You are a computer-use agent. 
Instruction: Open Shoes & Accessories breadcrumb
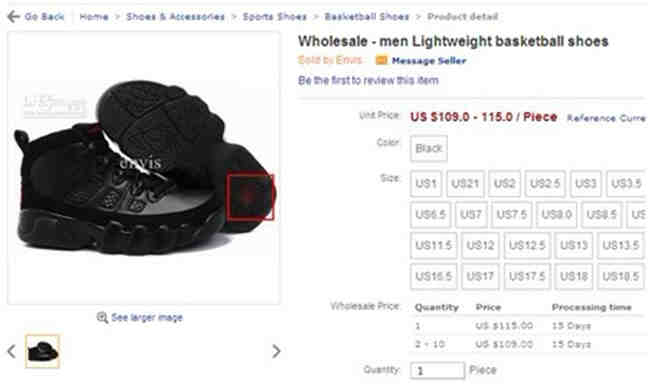(176, 17)
